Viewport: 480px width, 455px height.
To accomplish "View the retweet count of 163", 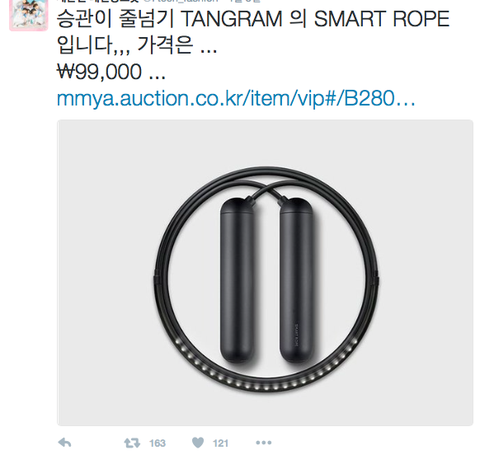I will [x=157, y=443].
